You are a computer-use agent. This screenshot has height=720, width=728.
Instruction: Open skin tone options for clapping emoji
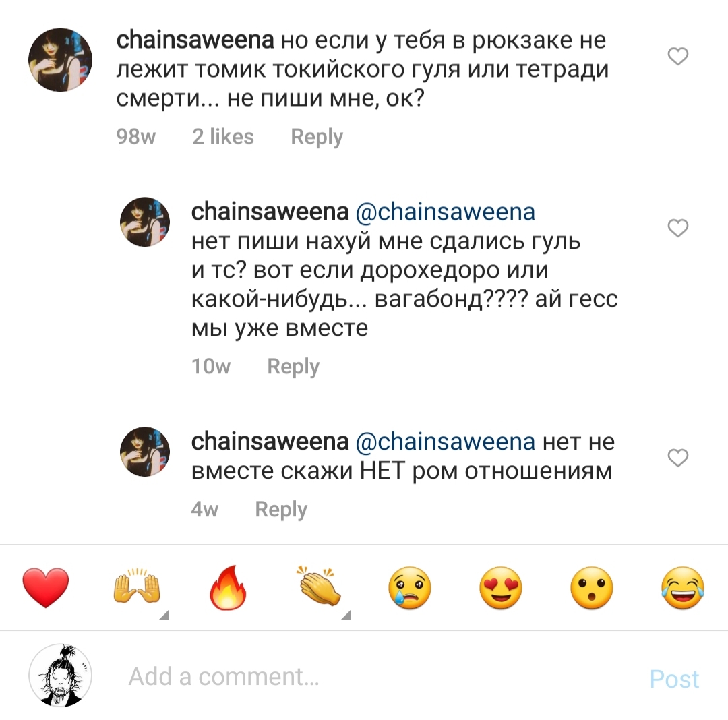[x=346, y=615]
